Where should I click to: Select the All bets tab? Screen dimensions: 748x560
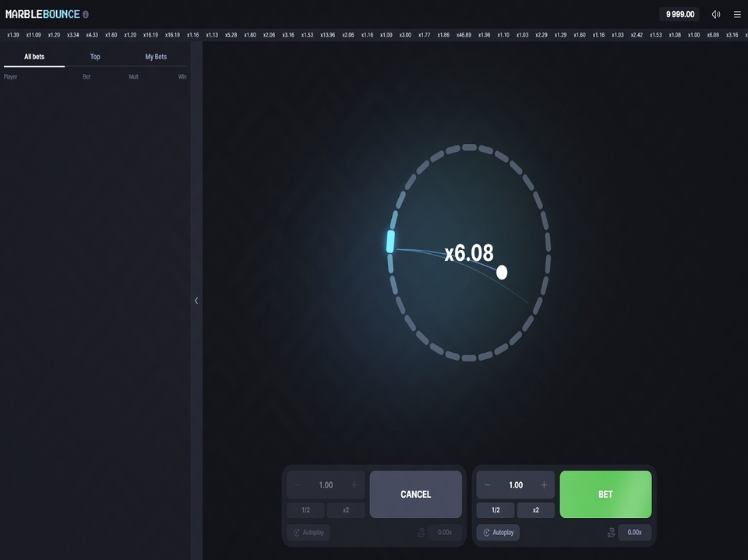click(x=34, y=57)
